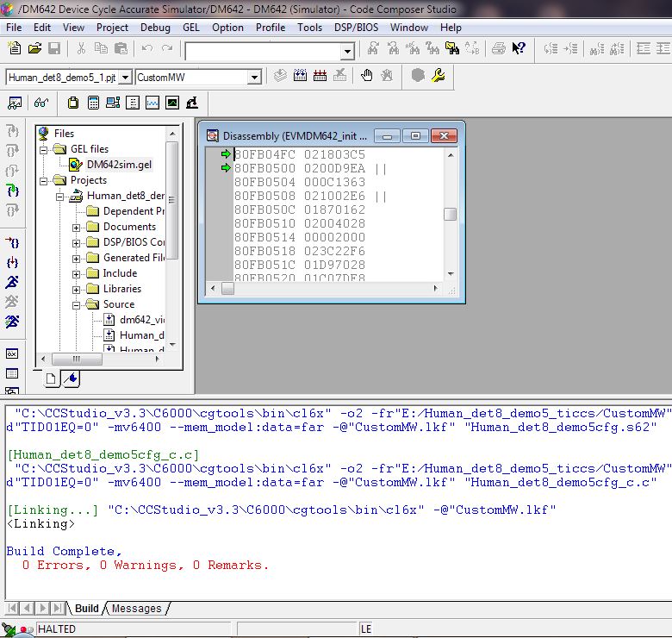Viewport: 672px width, 638px height.
Task: Click project tree horizontal scrollbar thumb
Action: tap(77, 359)
